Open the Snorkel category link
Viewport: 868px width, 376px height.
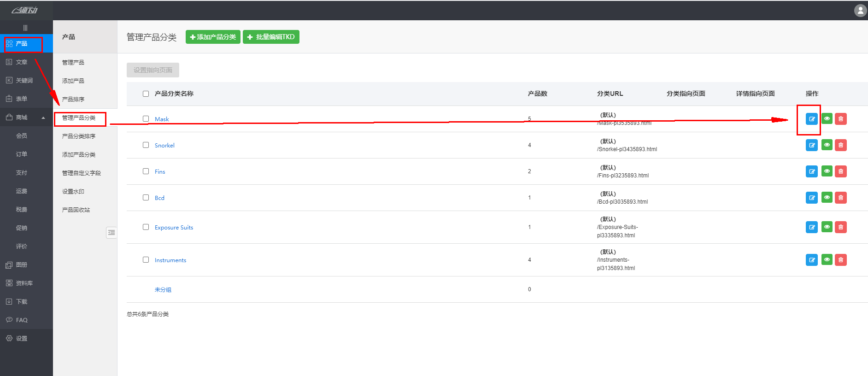[x=164, y=145]
